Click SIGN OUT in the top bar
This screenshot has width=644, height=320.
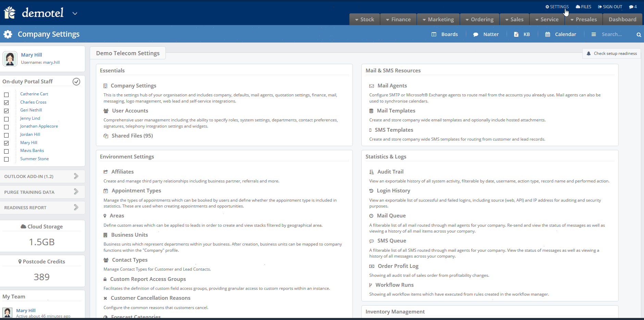click(610, 7)
